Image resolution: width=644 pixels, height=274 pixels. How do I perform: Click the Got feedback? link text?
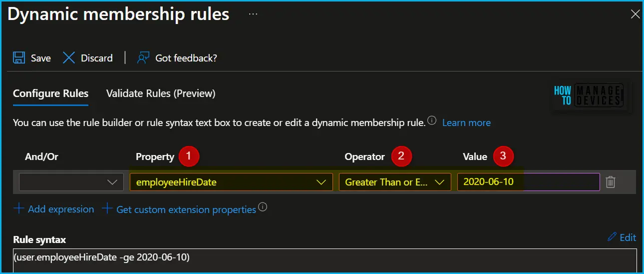[186, 58]
